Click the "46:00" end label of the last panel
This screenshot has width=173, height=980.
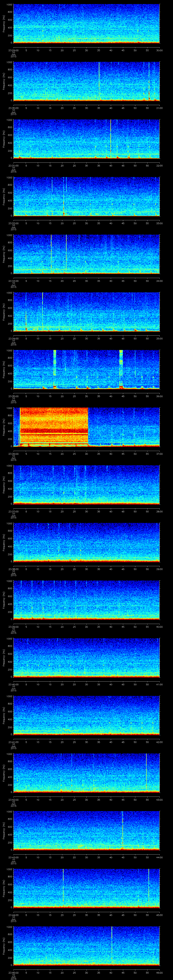160,972
